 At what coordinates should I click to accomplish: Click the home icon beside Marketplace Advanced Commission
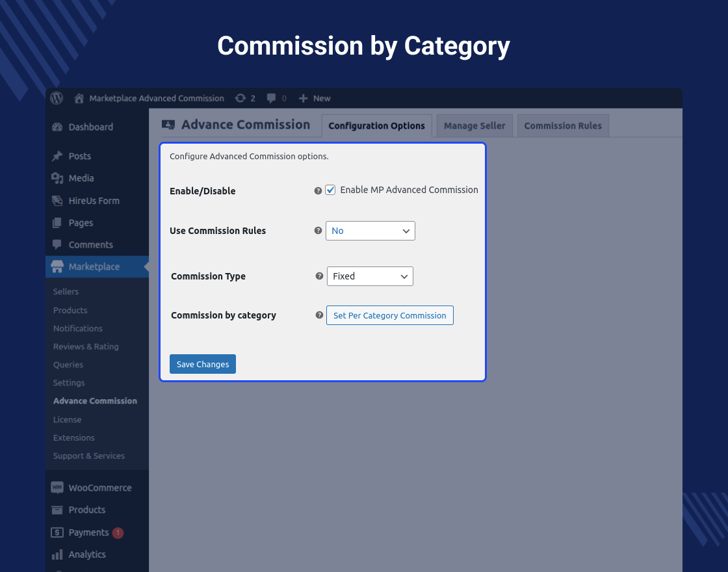(x=78, y=98)
